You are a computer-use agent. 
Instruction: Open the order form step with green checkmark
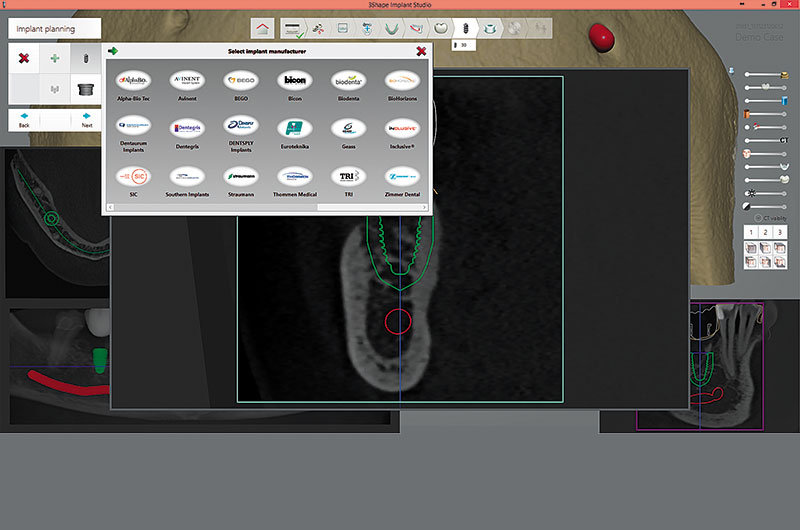293,29
